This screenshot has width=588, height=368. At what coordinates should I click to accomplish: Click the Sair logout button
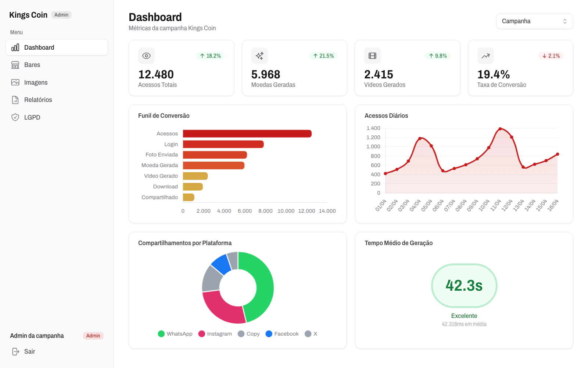coord(57,351)
